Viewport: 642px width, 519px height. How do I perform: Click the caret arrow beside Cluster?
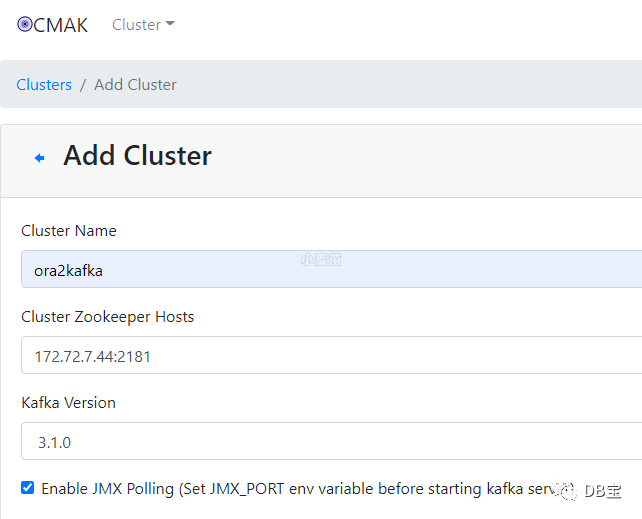pos(170,25)
